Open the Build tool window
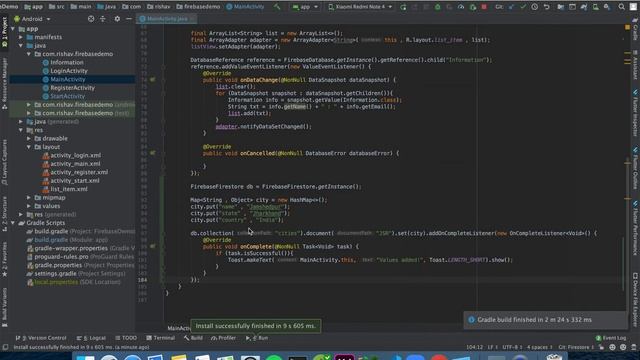Screen dimensions: 640x360 (193, 338)
